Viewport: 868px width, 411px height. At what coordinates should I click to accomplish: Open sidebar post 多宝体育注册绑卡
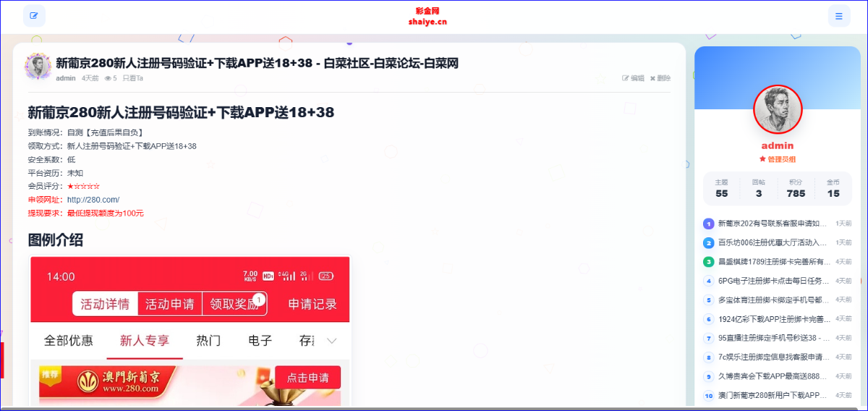[773, 300]
